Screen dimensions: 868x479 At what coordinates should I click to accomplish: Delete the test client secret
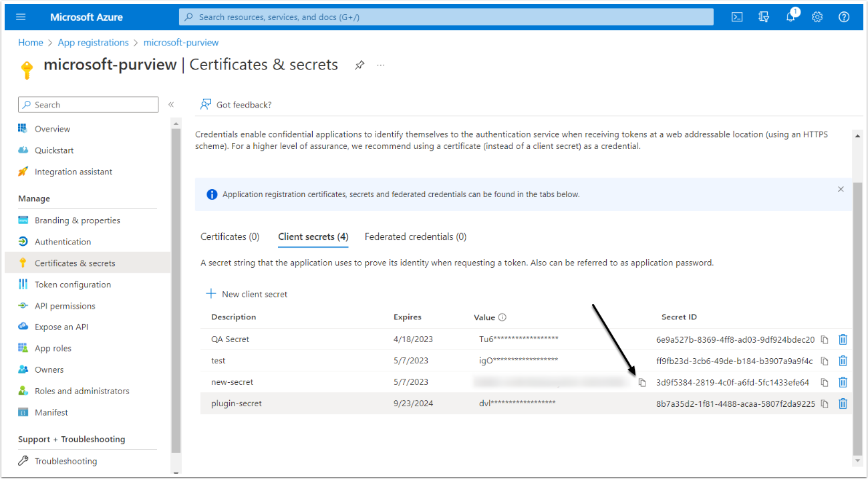coord(843,361)
